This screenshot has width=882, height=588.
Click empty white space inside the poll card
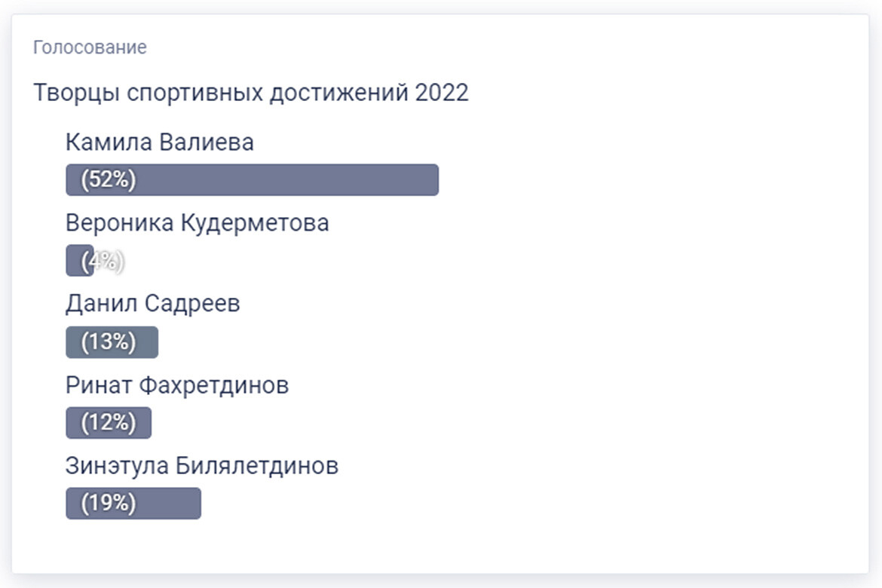coord(641,339)
